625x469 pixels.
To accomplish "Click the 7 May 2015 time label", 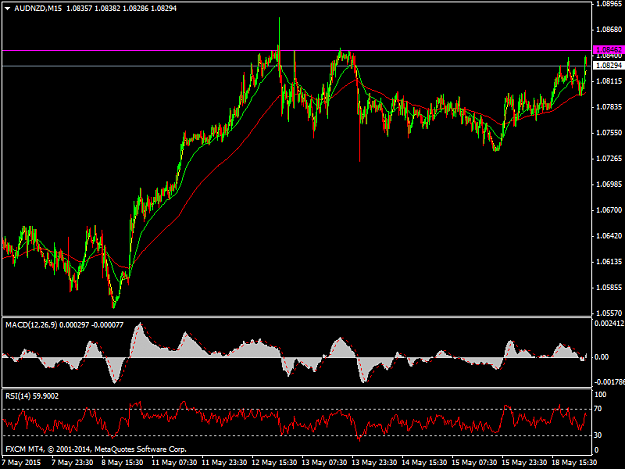I will point(22,463).
